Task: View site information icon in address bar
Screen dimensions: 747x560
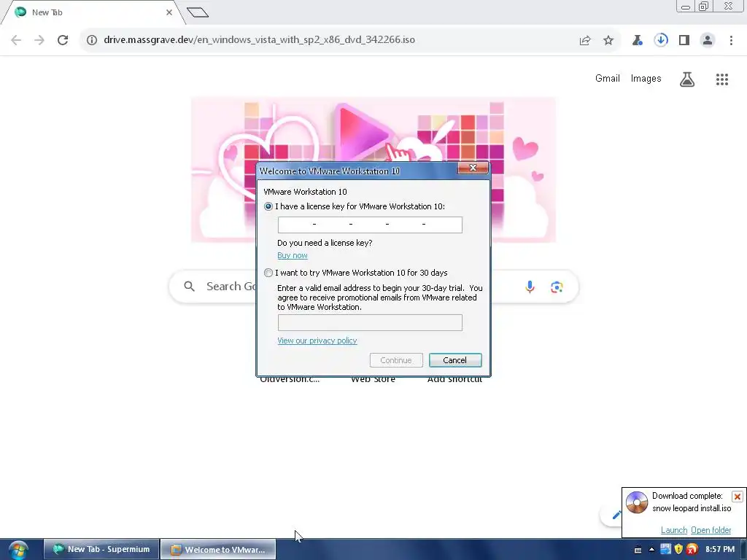Action: coord(91,40)
